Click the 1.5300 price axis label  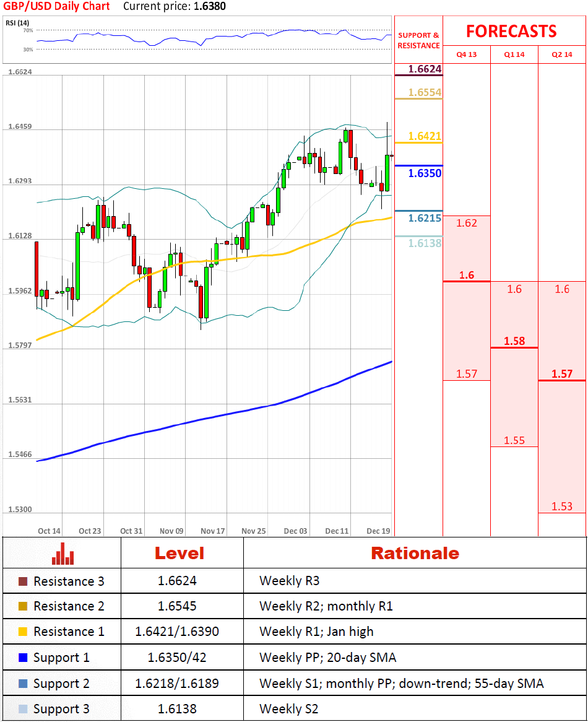(20, 510)
